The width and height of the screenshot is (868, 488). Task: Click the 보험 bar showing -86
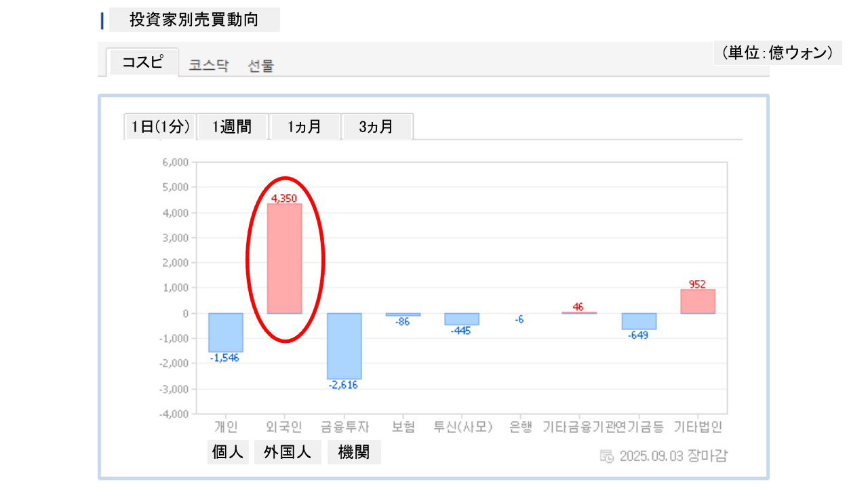403,314
